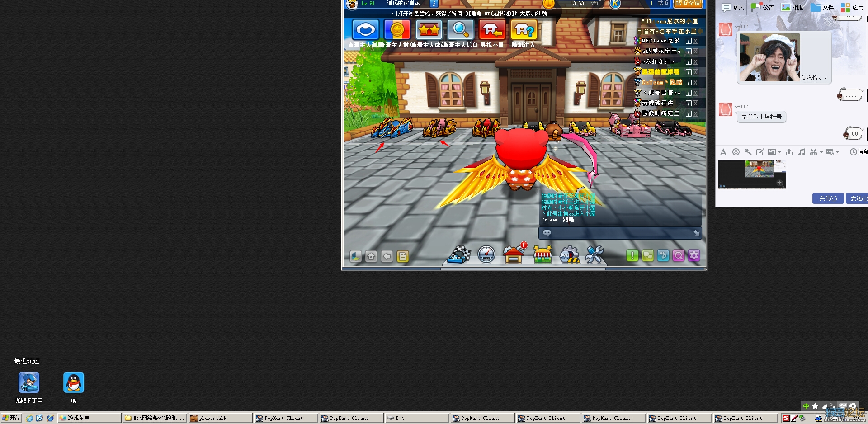
Task: Switch to playertalk taskbar window
Action: click(220, 418)
